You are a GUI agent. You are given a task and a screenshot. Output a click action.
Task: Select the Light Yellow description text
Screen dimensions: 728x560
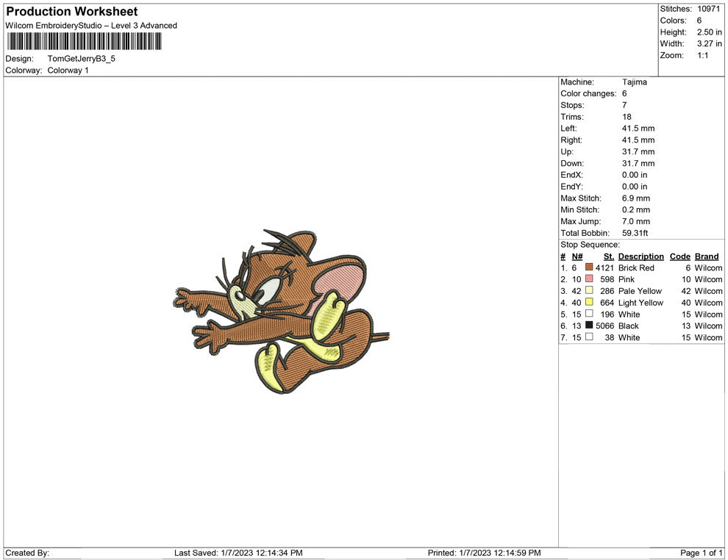(x=640, y=303)
